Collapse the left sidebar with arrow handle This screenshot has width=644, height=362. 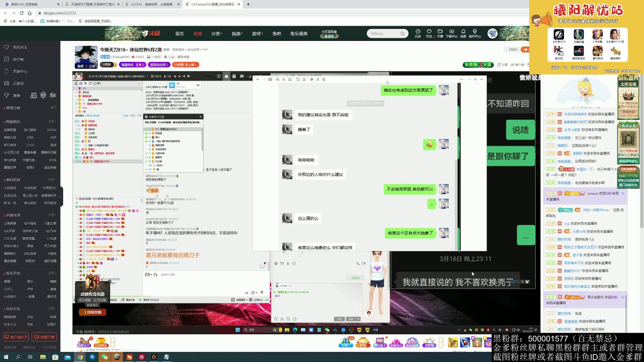coord(61,197)
